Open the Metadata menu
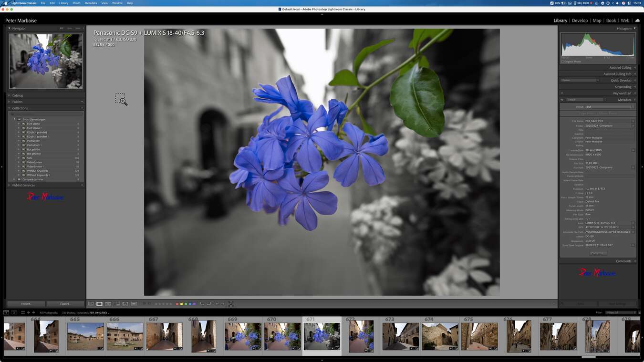 (x=91, y=3)
